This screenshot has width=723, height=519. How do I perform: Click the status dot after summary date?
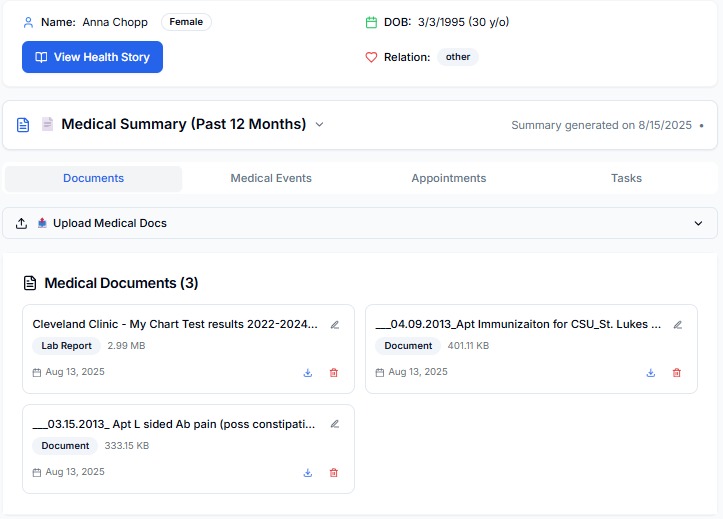point(701,125)
